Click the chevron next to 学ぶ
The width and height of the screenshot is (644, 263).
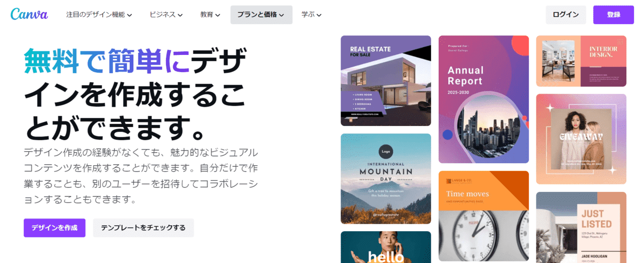click(319, 15)
